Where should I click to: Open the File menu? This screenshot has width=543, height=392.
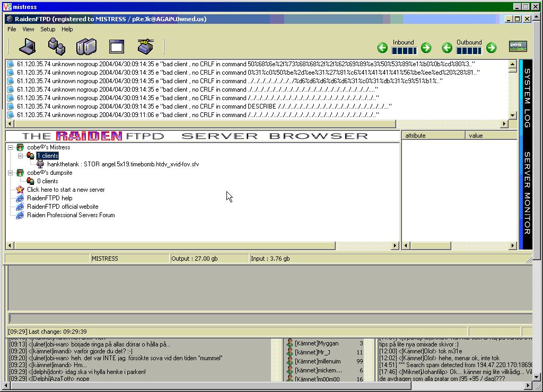coord(12,29)
